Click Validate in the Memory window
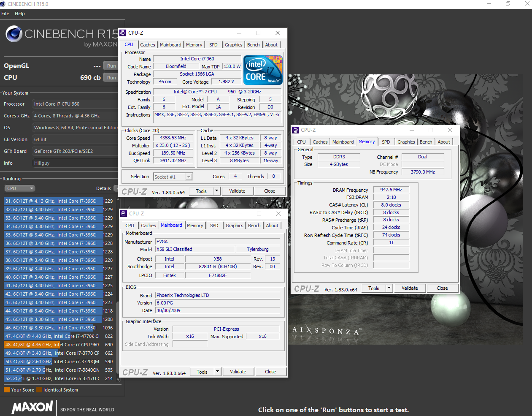The image size is (532, 416). coord(410,288)
